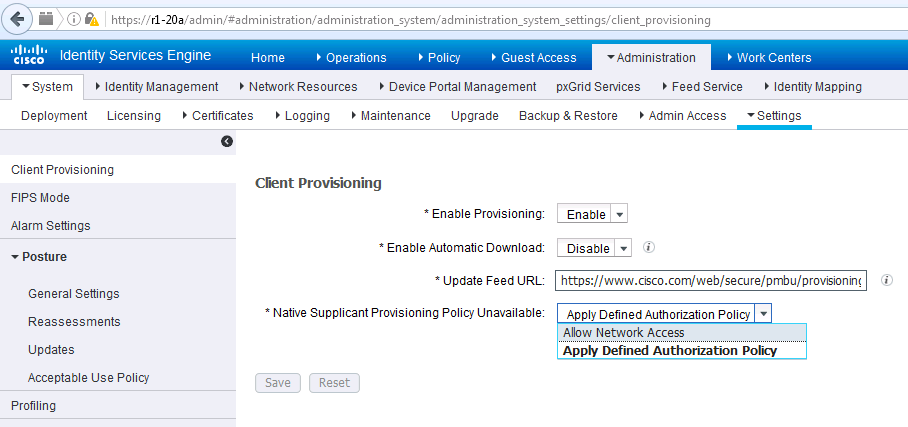Click info icon next to Update Feed URL
Viewport: 908px width, 427px height.
tap(887, 280)
